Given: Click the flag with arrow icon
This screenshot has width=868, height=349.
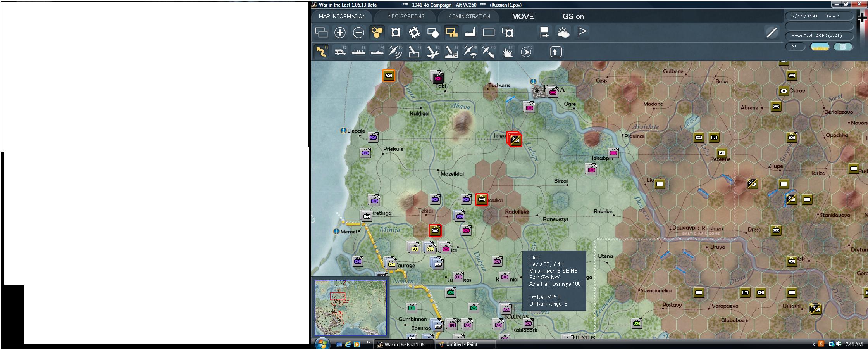Looking at the screenshot, I should [x=544, y=32].
